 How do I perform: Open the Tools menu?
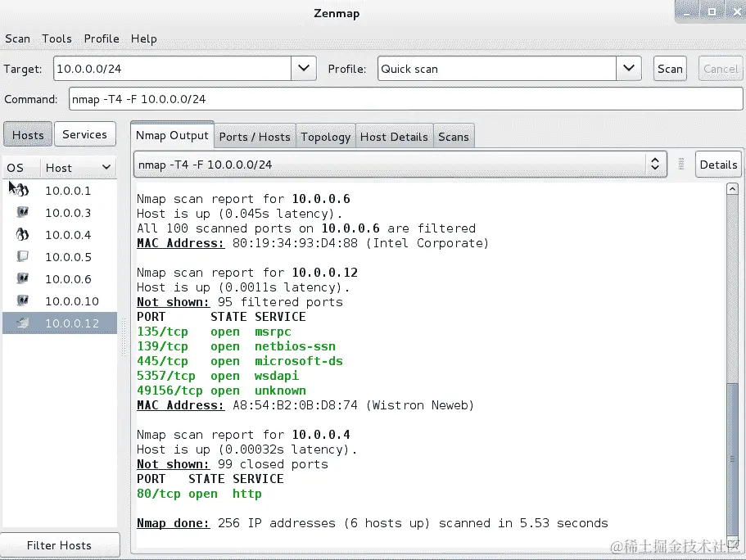[57, 38]
